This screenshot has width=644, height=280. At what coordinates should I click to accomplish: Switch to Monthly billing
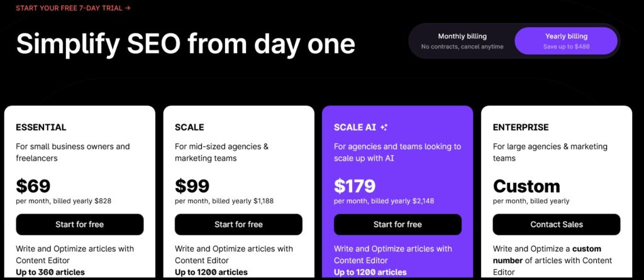462,41
